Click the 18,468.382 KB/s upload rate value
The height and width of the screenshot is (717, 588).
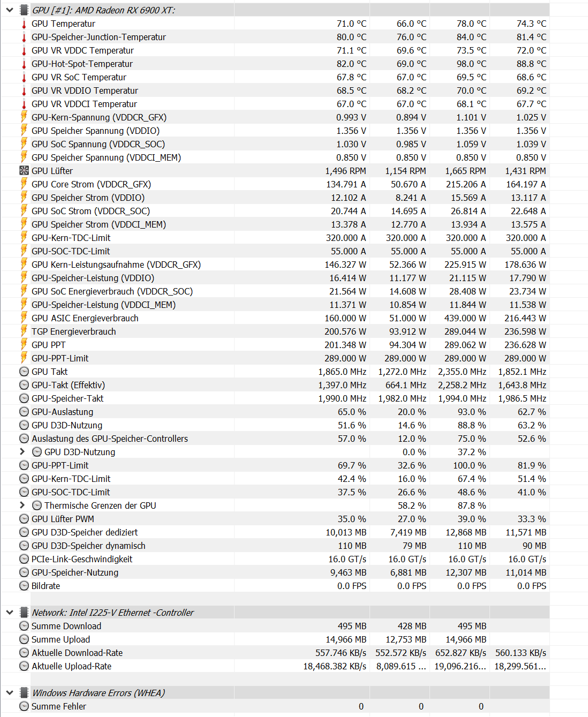(x=335, y=666)
